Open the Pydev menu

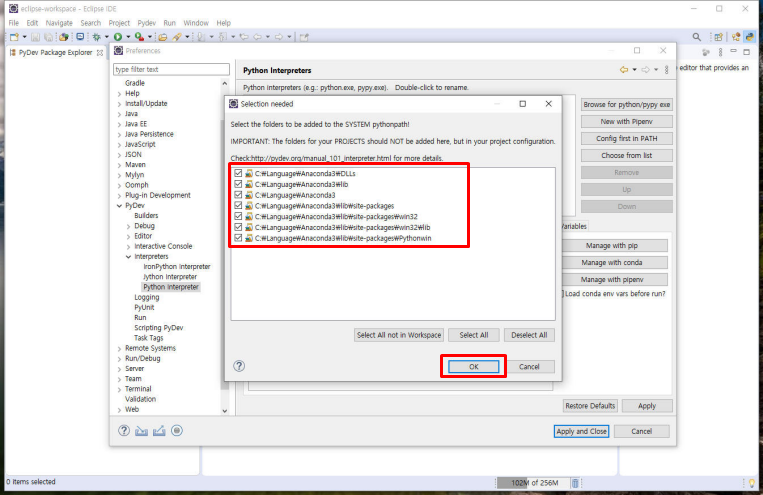click(146, 23)
